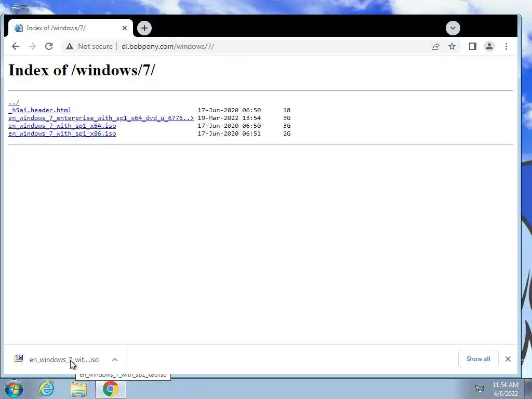The height and width of the screenshot is (399, 532).
Task: Share this page using share icon
Action: coord(435,46)
